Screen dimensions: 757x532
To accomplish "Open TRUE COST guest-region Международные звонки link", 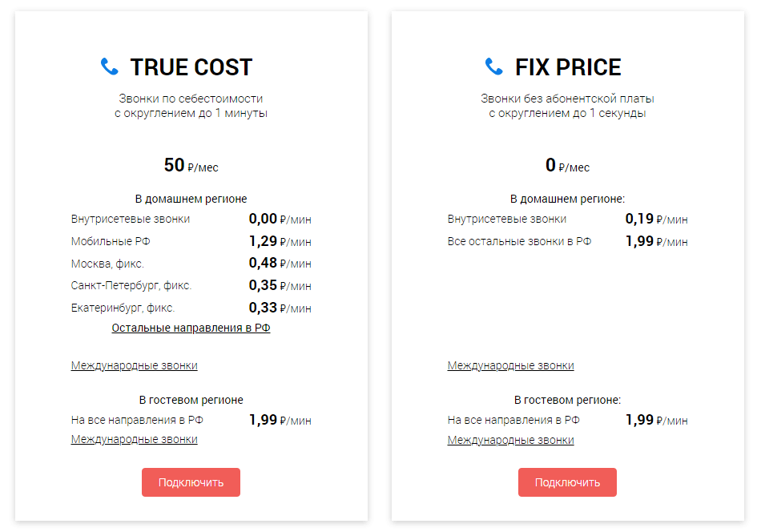I will click(134, 439).
